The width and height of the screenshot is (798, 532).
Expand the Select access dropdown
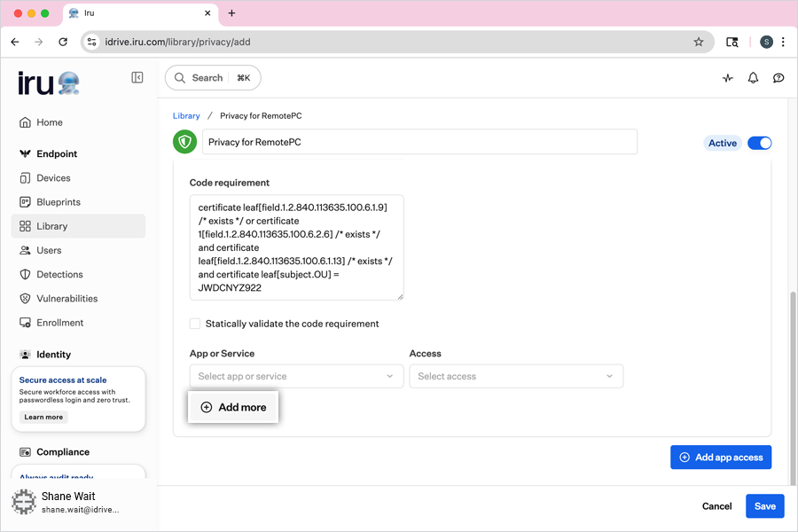[x=516, y=376]
